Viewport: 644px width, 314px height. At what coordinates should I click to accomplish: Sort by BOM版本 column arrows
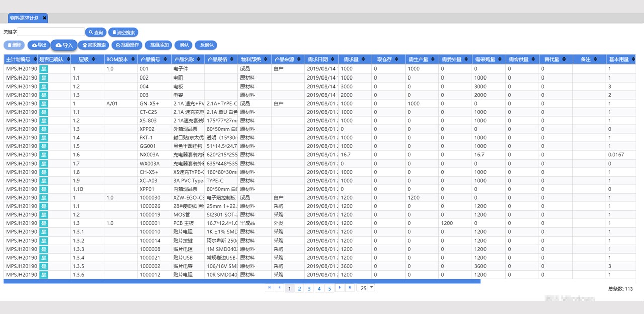132,59
